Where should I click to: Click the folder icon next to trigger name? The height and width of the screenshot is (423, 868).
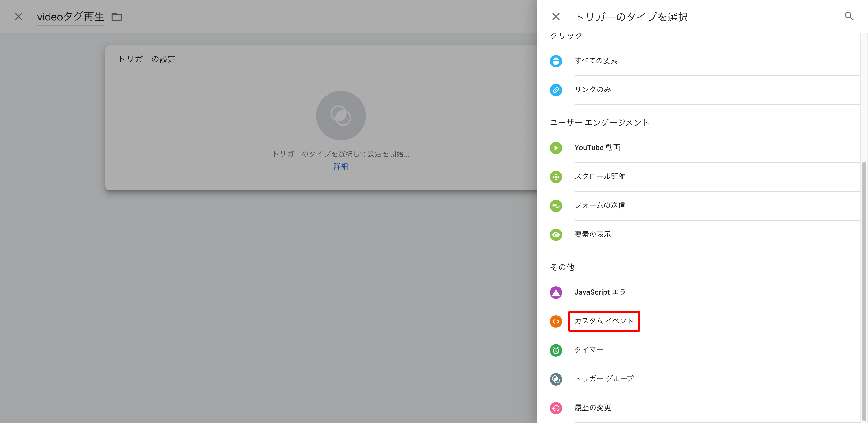coord(117,17)
